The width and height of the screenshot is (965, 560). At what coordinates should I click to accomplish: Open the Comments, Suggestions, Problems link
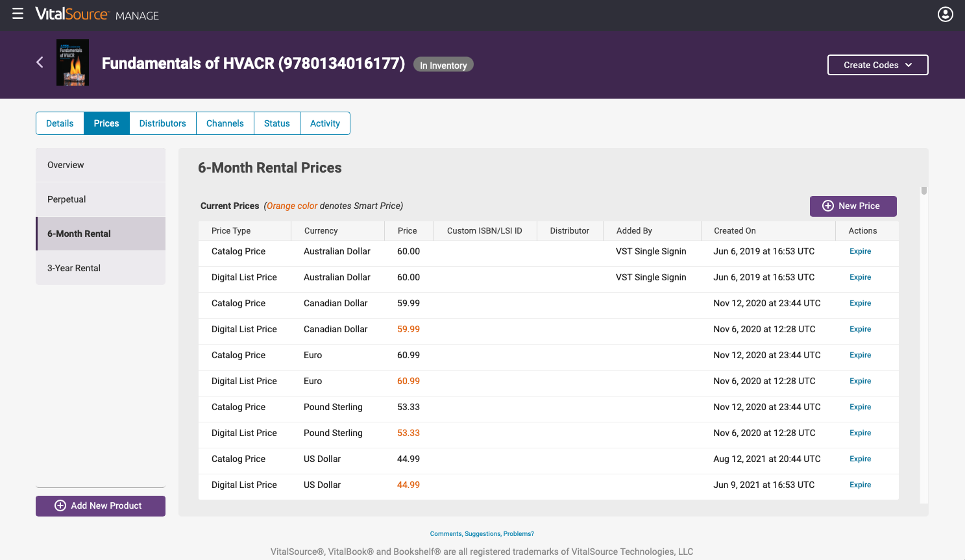point(482,534)
